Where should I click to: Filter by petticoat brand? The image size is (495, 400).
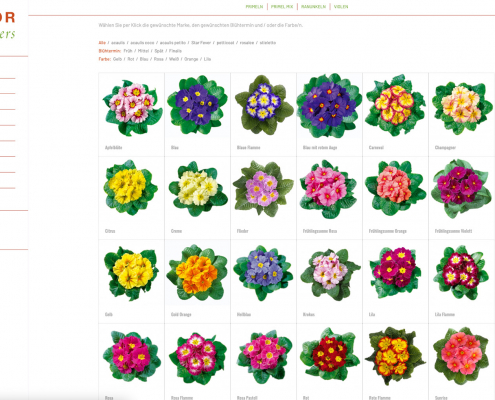click(225, 43)
